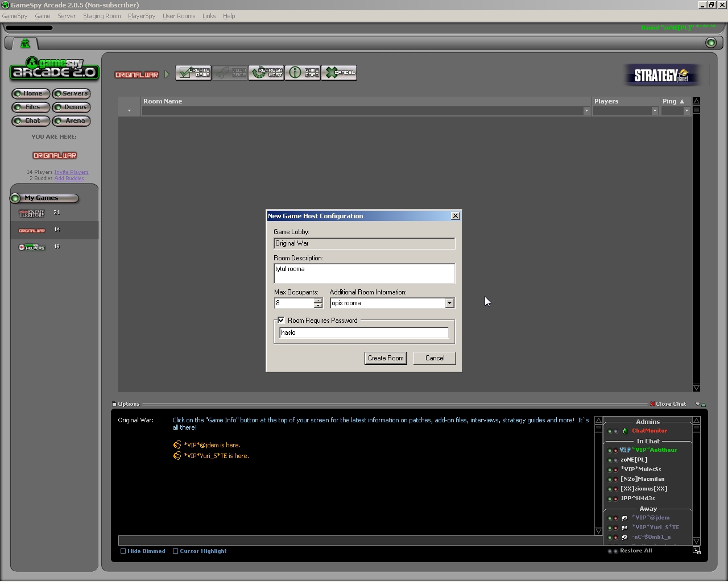Click the Strategy Planet banner

click(x=661, y=75)
